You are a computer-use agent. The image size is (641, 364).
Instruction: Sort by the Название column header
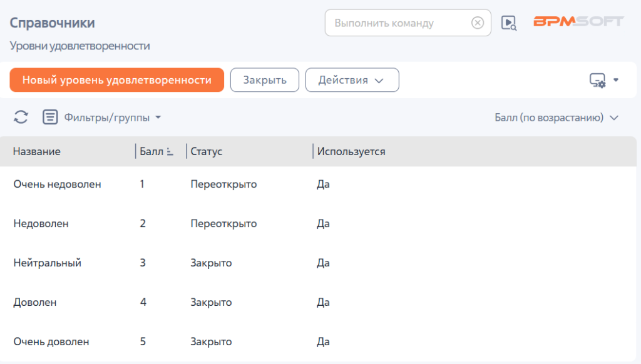[x=37, y=151]
